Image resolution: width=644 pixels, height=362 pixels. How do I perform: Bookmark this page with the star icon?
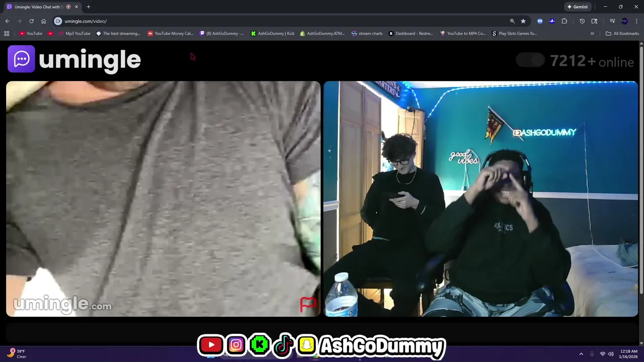[x=523, y=21]
